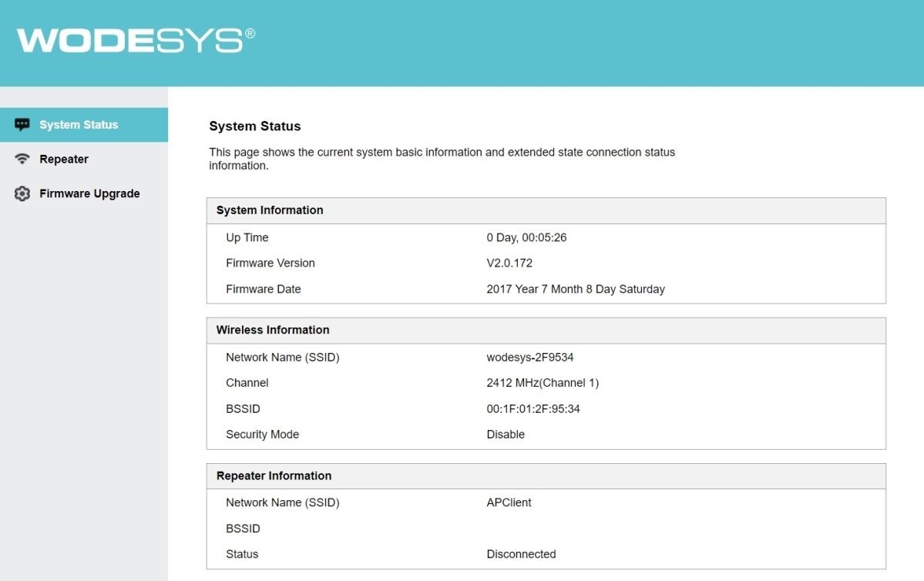Click the System Information section header
The image size is (924, 581).
[x=270, y=210]
